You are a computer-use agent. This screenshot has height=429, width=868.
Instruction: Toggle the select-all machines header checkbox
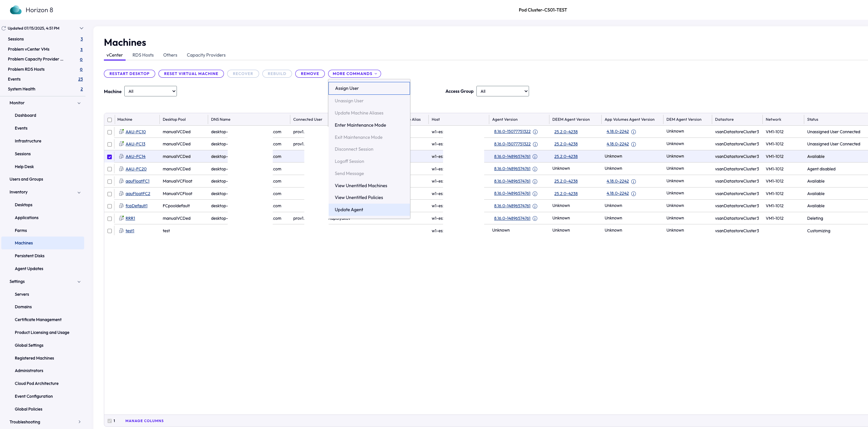(109, 120)
